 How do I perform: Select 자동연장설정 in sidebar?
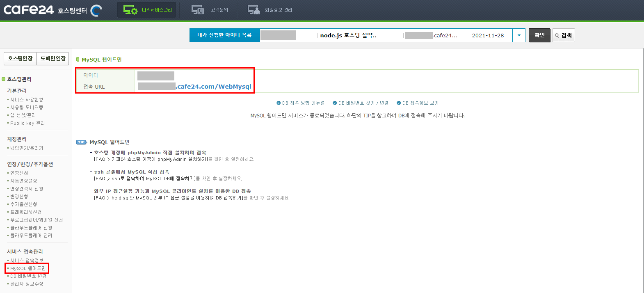(x=24, y=181)
